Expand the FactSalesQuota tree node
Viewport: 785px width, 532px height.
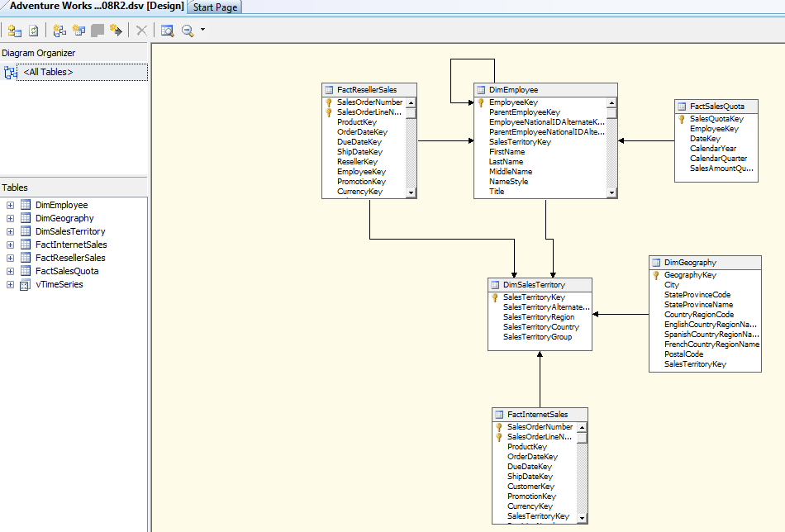(x=10, y=271)
